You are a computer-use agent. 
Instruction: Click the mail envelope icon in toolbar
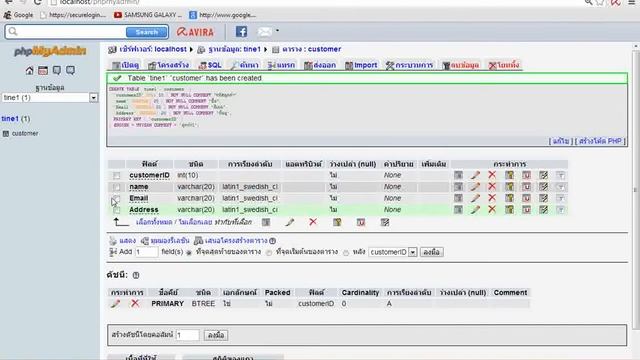[264, 31]
